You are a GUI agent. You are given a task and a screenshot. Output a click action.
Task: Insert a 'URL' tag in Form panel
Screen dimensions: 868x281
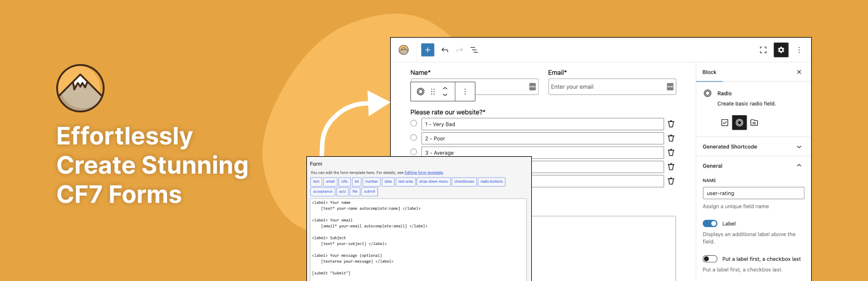pyautogui.click(x=344, y=182)
